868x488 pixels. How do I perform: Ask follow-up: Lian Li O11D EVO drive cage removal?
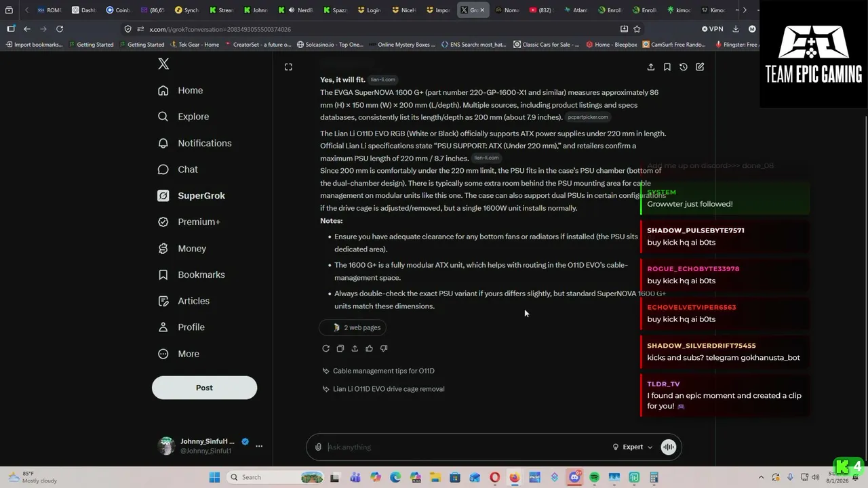click(x=383, y=389)
